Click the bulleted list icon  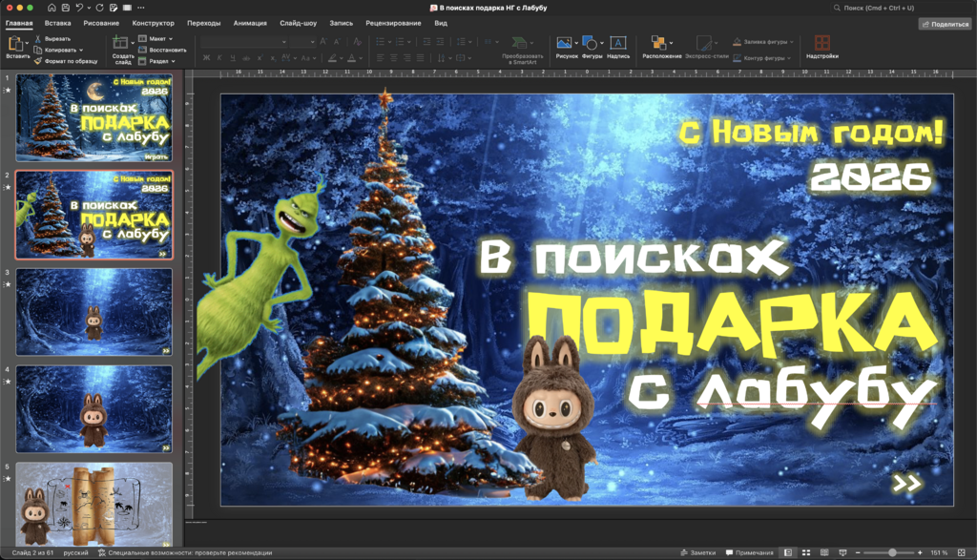click(x=380, y=42)
